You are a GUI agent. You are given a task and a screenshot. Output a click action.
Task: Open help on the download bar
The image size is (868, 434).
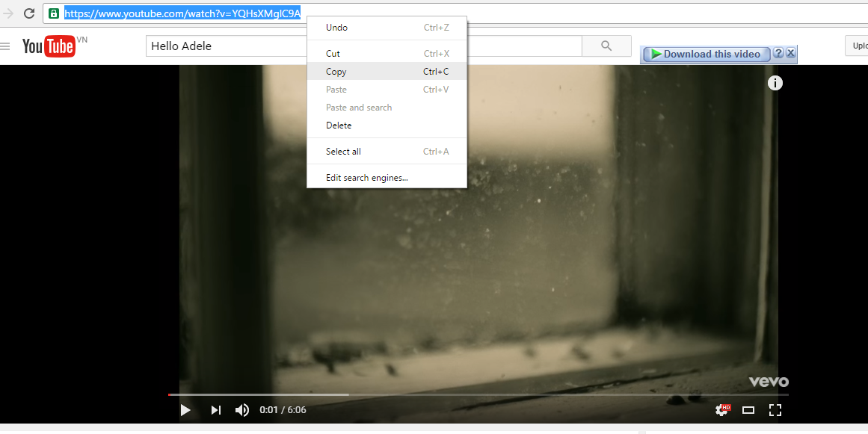click(778, 53)
